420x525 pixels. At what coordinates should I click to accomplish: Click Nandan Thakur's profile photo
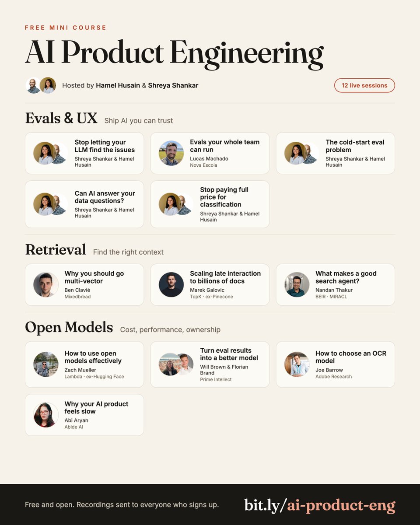[x=297, y=285]
